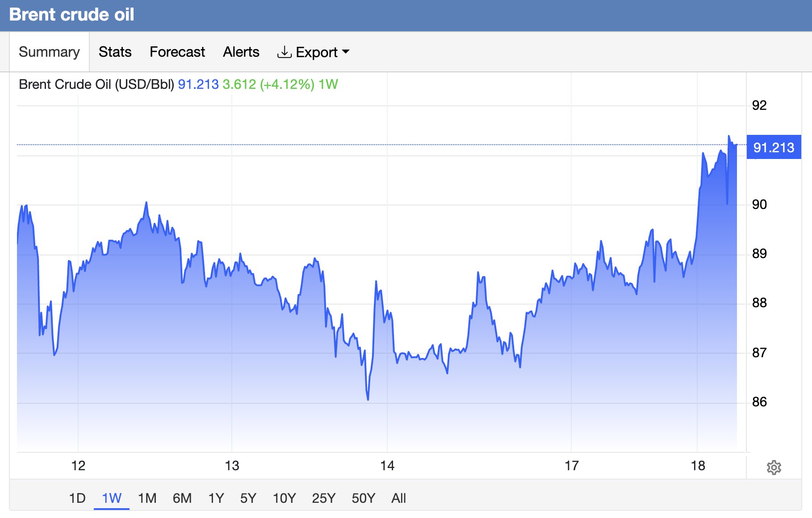The image size is (812, 518).
Task: Expand the Export dropdown arrow
Action: pyautogui.click(x=346, y=52)
